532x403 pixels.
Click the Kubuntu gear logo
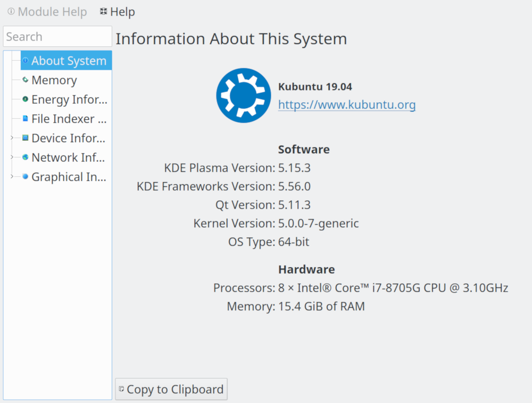[x=240, y=95]
